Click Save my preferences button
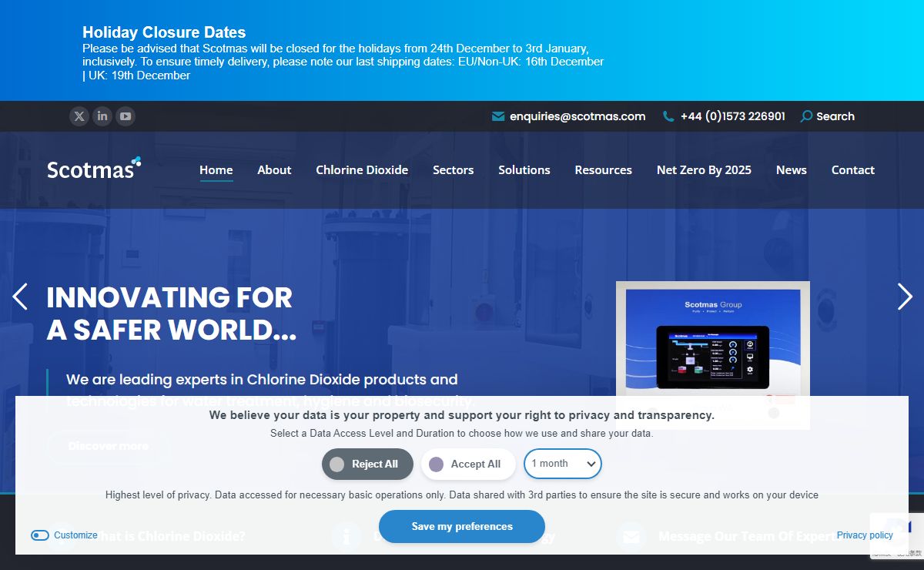 (462, 526)
